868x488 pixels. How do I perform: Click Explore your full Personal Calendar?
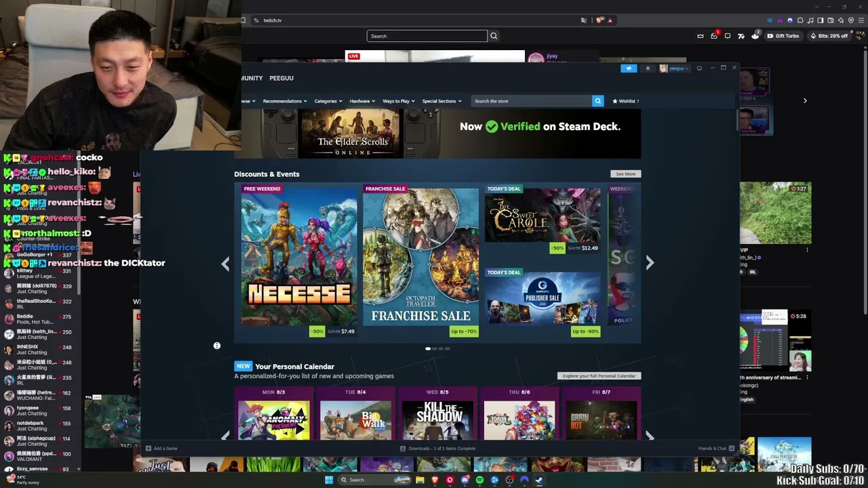click(x=599, y=375)
